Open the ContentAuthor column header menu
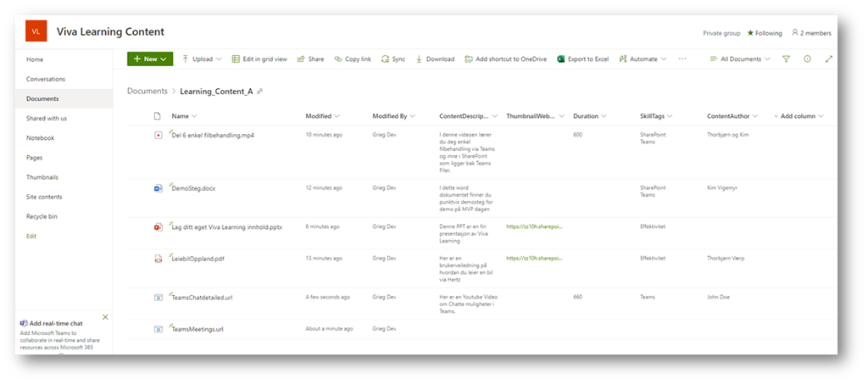 click(x=733, y=116)
